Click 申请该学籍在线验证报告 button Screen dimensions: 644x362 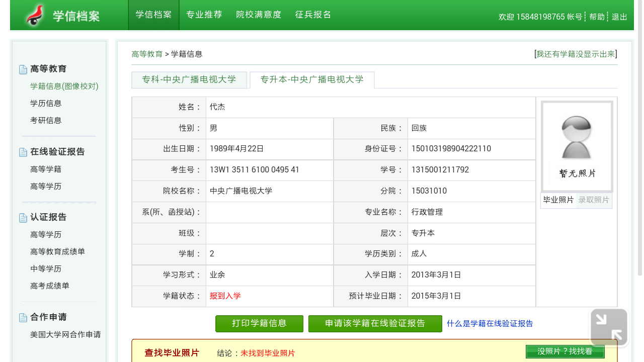point(375,324)
